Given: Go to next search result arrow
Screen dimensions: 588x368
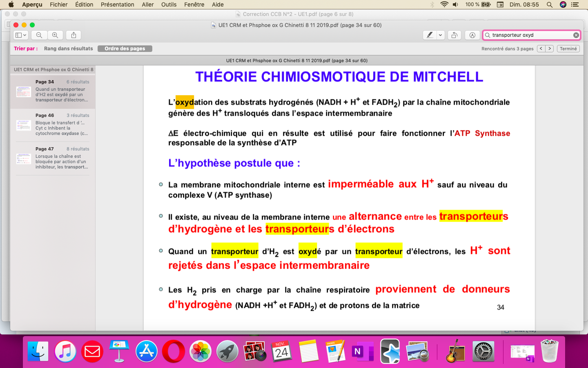Looking at the screenshot, I should (x=550, y=49).
